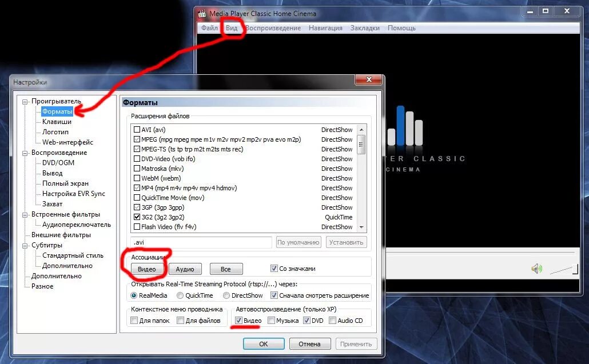The image size is (589, 364).
Task: Select Стандартный стиль under Субтитры
Action: (x=73, y=255)
